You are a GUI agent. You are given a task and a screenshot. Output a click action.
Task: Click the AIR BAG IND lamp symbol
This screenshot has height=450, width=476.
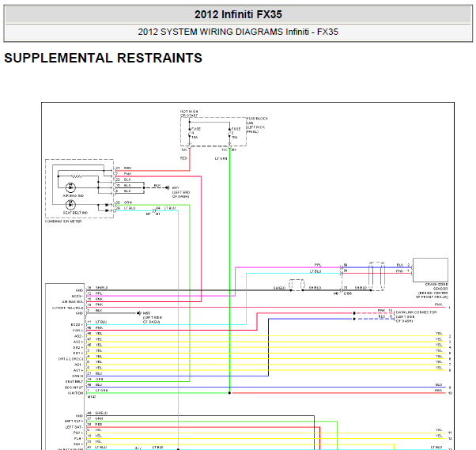click(x=70, y=187)
